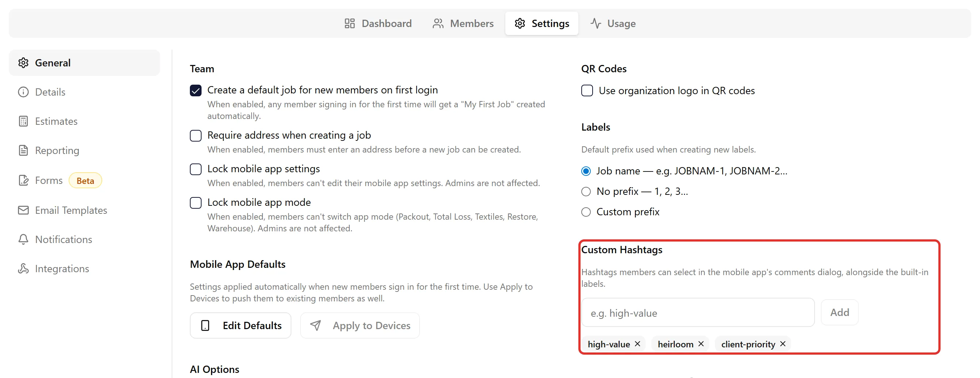980x378 pixels.
Task: Switch to the Members tab
Action: pyautogui.click(x=463, y=24)
